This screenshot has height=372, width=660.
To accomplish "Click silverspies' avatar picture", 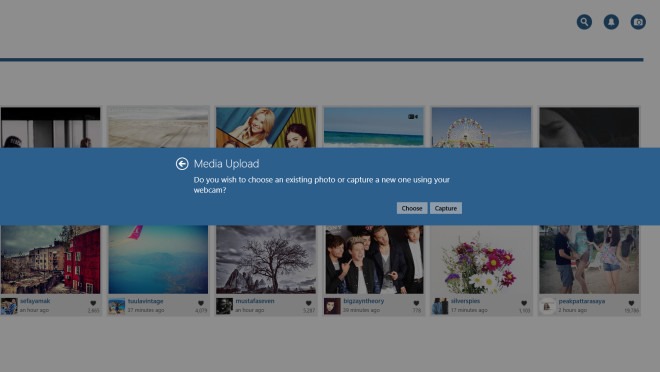I will pos(440,306).
